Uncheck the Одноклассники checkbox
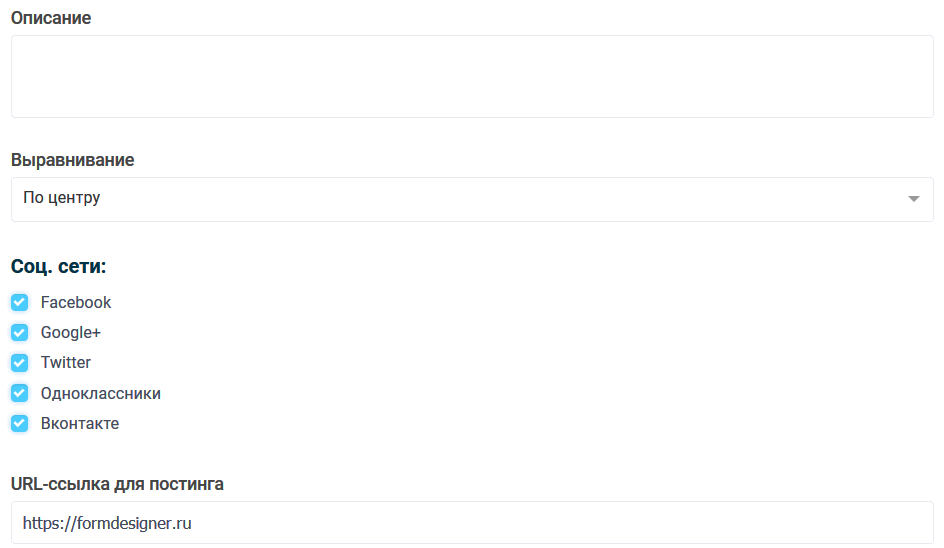 coord(19,393)
